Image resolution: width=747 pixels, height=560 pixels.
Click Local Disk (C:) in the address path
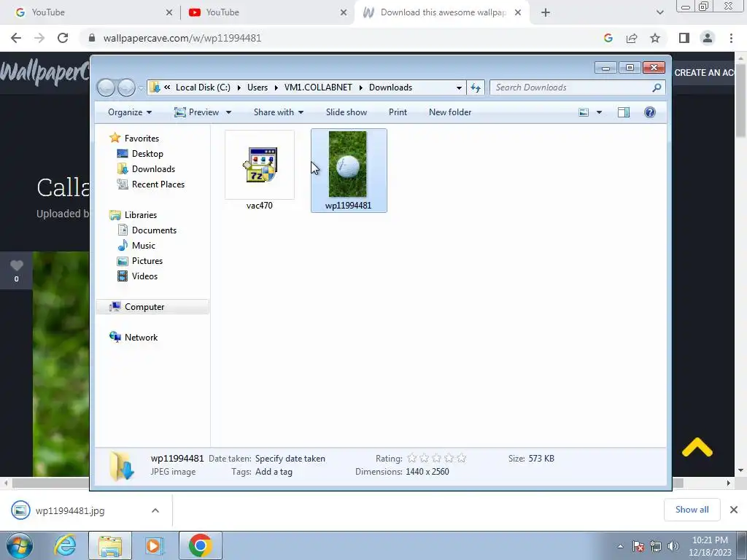coord(203,87)
